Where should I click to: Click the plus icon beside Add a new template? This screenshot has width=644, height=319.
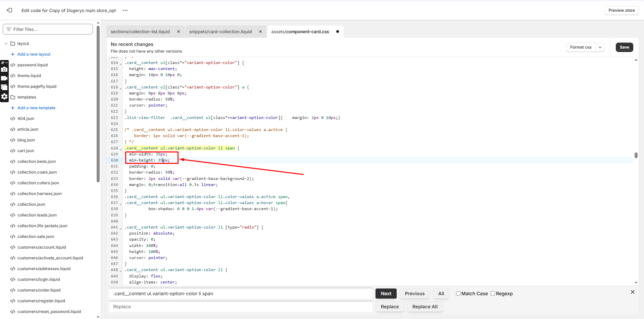tap(13, 108)
